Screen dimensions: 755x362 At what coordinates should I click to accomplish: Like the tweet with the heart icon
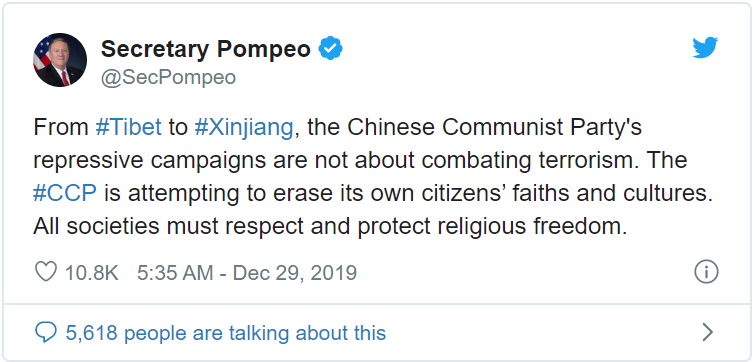46,272
